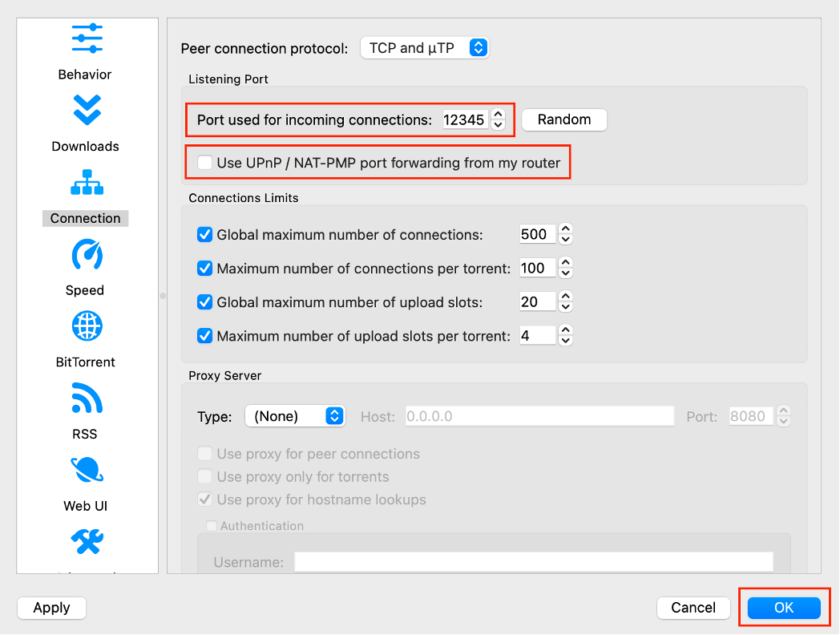840x635 pixels.
Task: Switch to the Speed tab label
Action: pyautogui.click(x=85, y=290)
